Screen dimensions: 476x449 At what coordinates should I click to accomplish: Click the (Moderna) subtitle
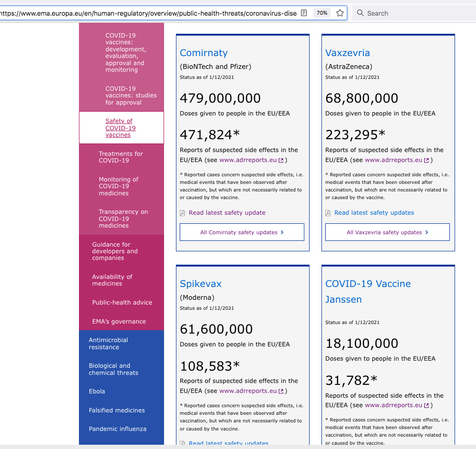point(197,297)
